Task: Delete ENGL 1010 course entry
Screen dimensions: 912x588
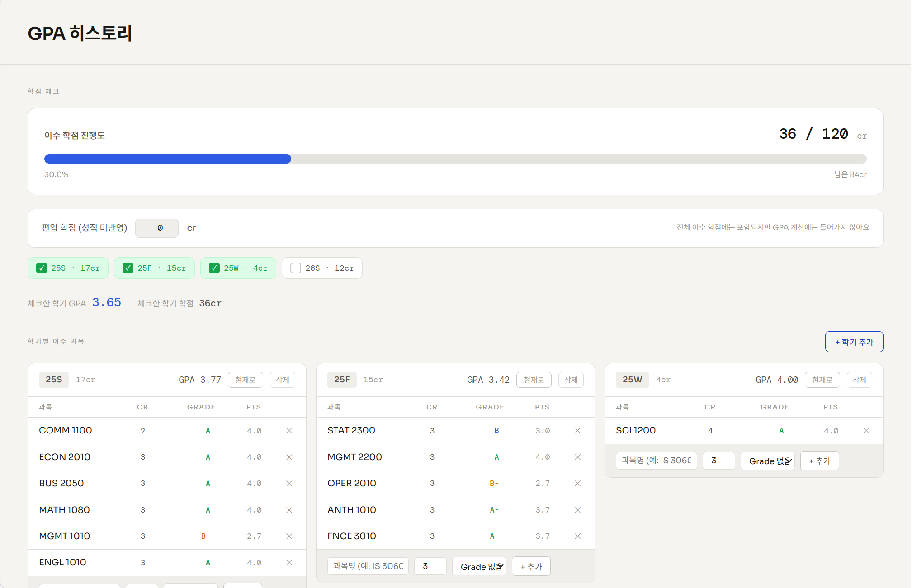Action: point(289,563)
